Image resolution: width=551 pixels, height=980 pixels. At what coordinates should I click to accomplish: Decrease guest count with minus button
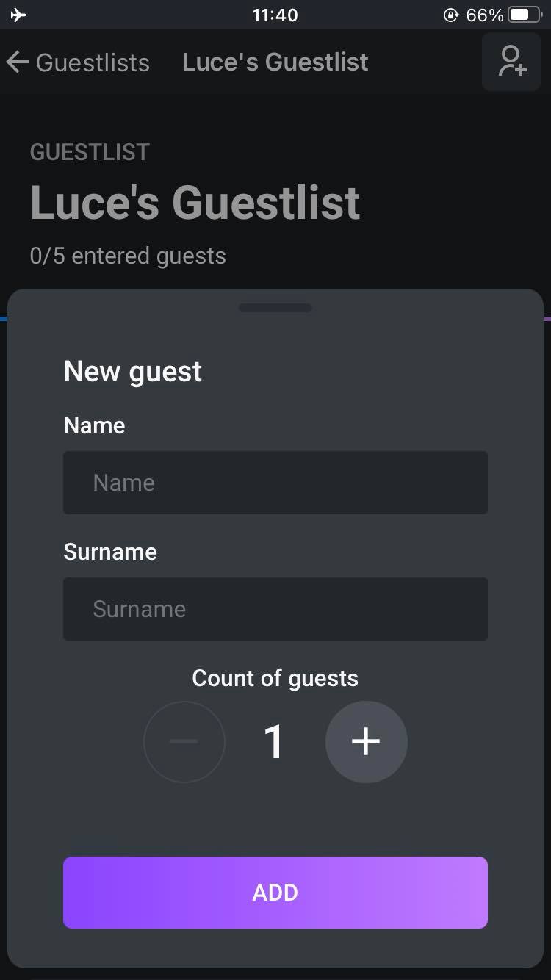[x=184, y=741]
